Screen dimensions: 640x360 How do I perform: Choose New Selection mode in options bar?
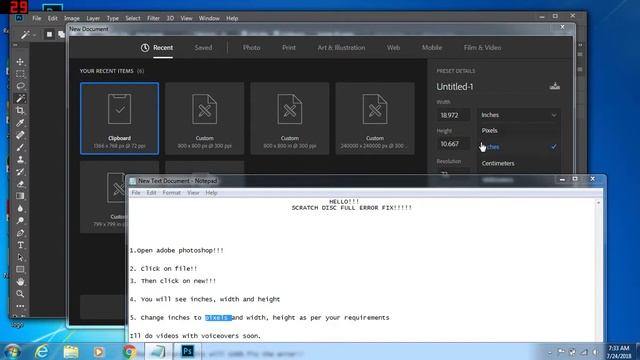pyautogui.click(x=49, y=35)
